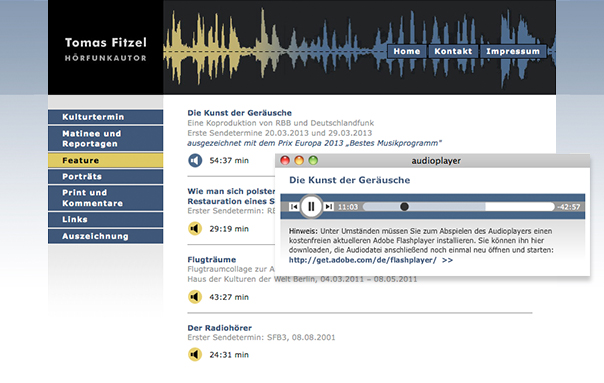Click the Der Radiohörer heading

(220, 328)
